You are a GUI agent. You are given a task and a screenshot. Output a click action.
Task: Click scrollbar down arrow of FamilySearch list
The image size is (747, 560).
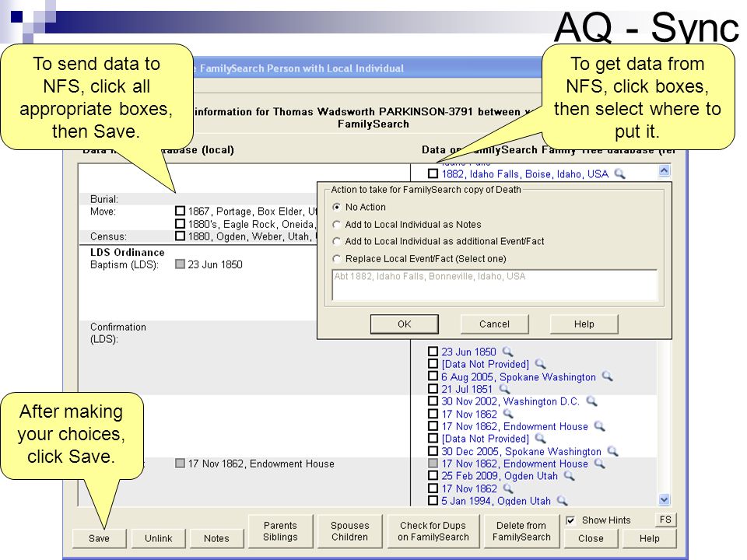pos(664,499)
